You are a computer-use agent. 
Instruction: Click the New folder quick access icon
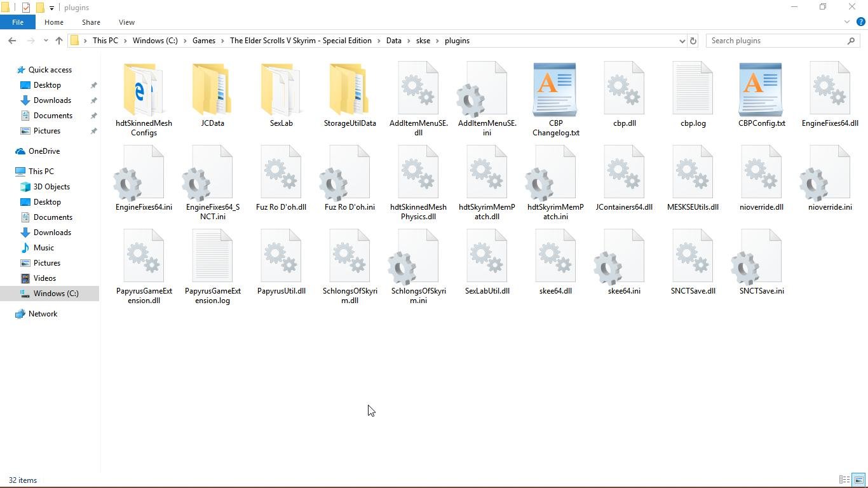click(39, 8)
